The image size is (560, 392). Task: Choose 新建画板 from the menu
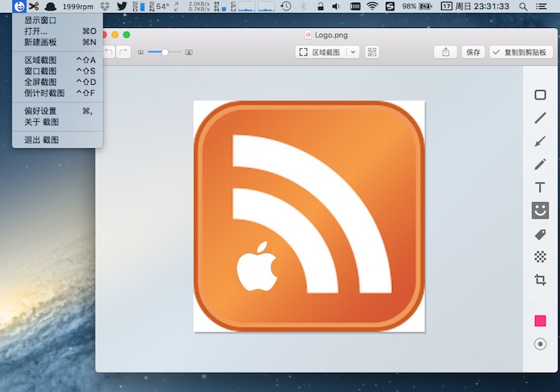tap(58, 42)
